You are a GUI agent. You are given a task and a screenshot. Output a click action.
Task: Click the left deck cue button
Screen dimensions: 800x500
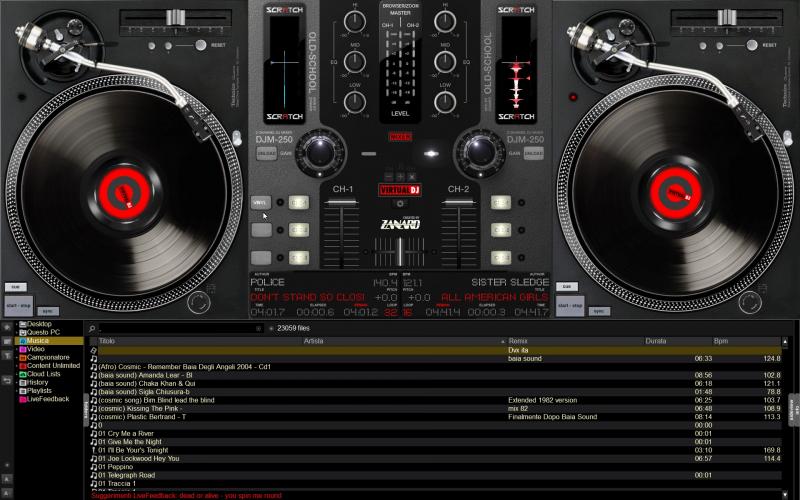(15, 287)
